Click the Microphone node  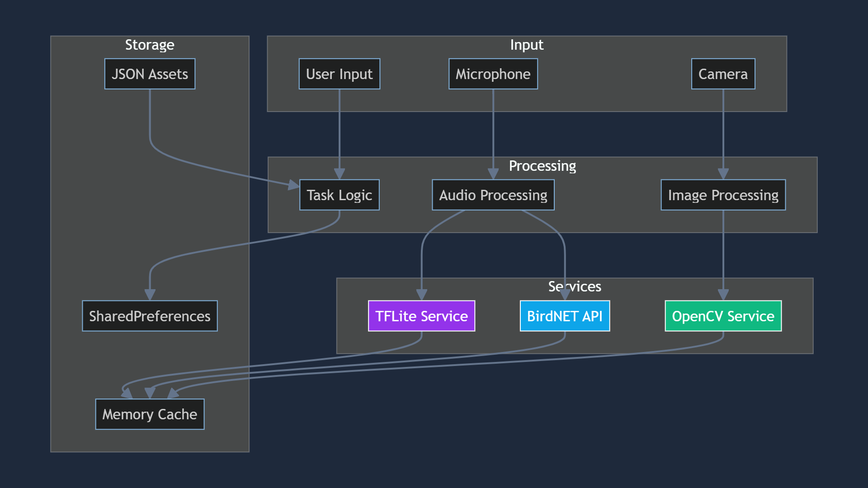pos(493,74)
